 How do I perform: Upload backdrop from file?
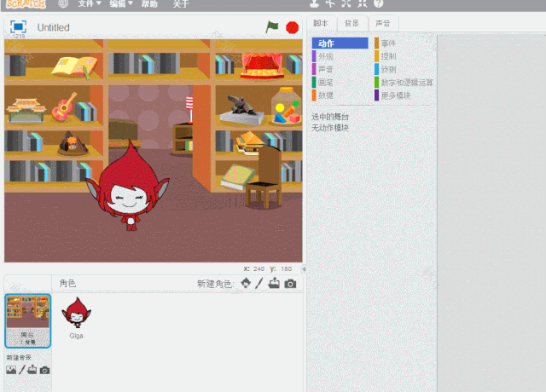tap(32, 370)
